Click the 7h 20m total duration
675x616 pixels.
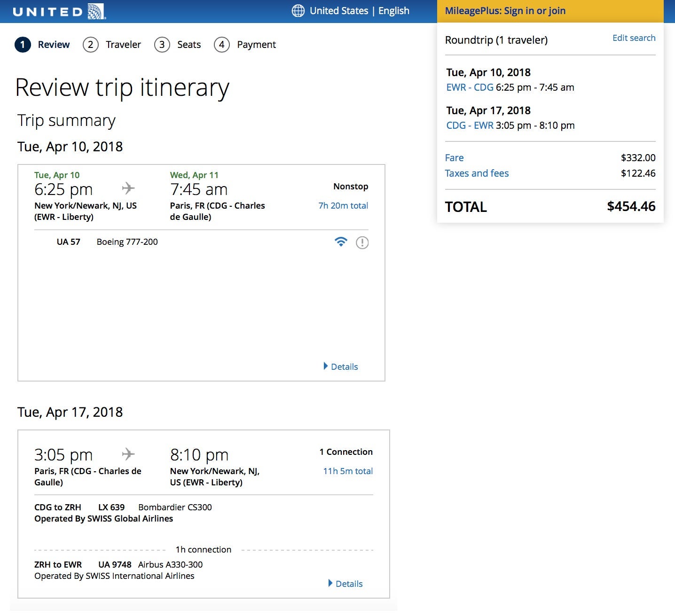pos(343,205)
